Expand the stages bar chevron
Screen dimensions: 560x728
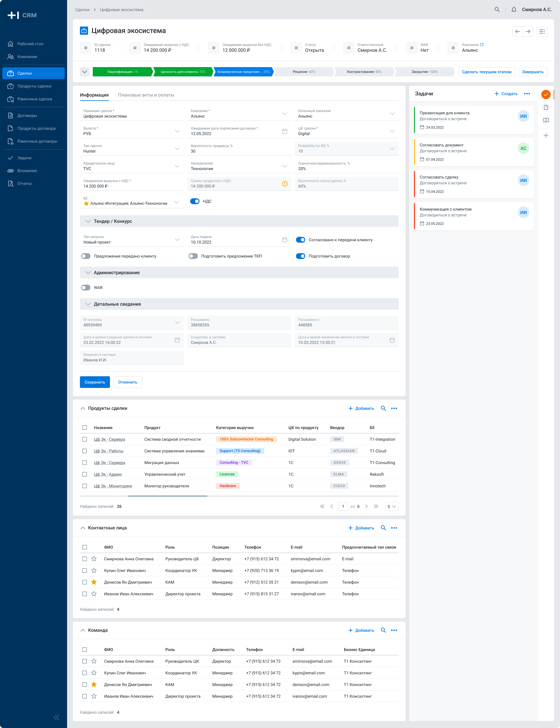[x=85, y=72]
